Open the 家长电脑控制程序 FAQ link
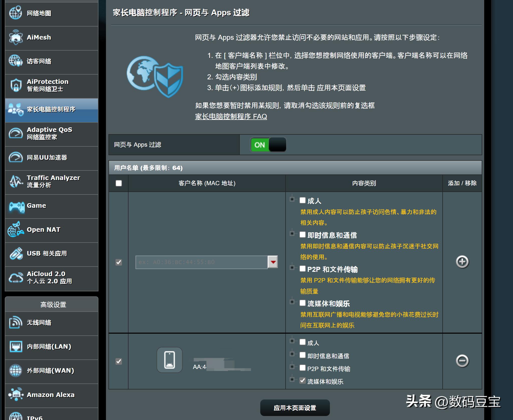 tap(231, 117)
